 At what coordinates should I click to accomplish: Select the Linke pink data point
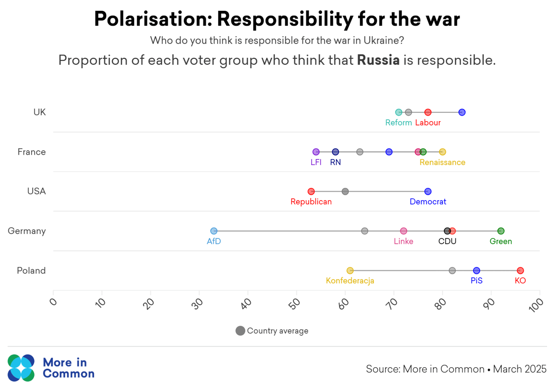click(x=404, y=231)
